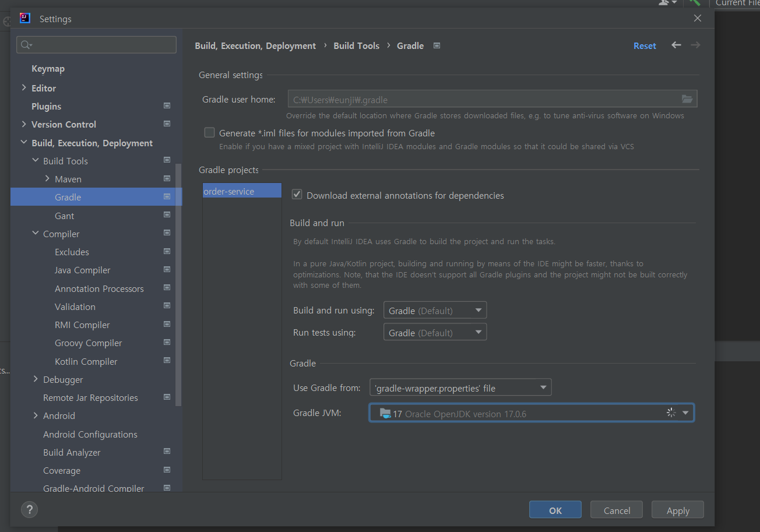Click the project-level icon on the Gant row
Screen dimensions: 760x532
pyautogui.click(x=167, y=215)
